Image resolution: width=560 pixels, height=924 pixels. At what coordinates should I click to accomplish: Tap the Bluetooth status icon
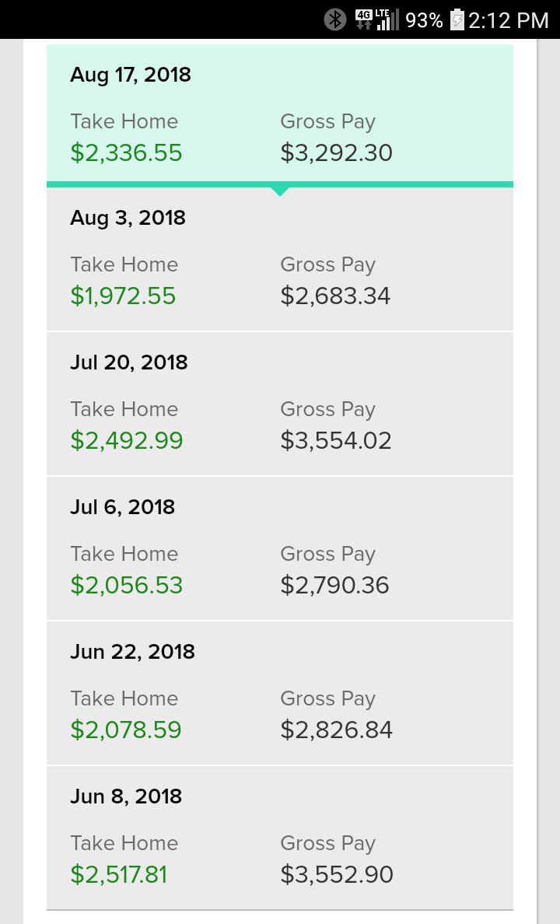(335, 19)
